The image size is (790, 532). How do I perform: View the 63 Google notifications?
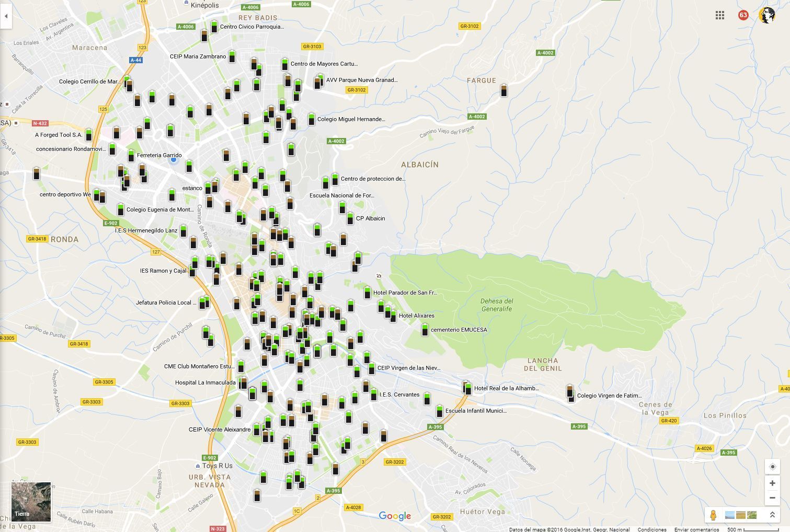coord(743,15)
